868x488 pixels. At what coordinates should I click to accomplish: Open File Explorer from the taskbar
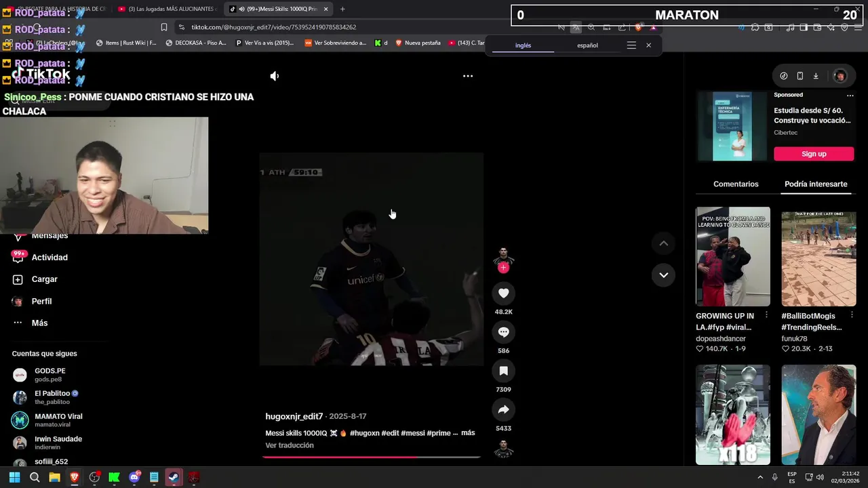pyautogui.click(x=54, y=478)
